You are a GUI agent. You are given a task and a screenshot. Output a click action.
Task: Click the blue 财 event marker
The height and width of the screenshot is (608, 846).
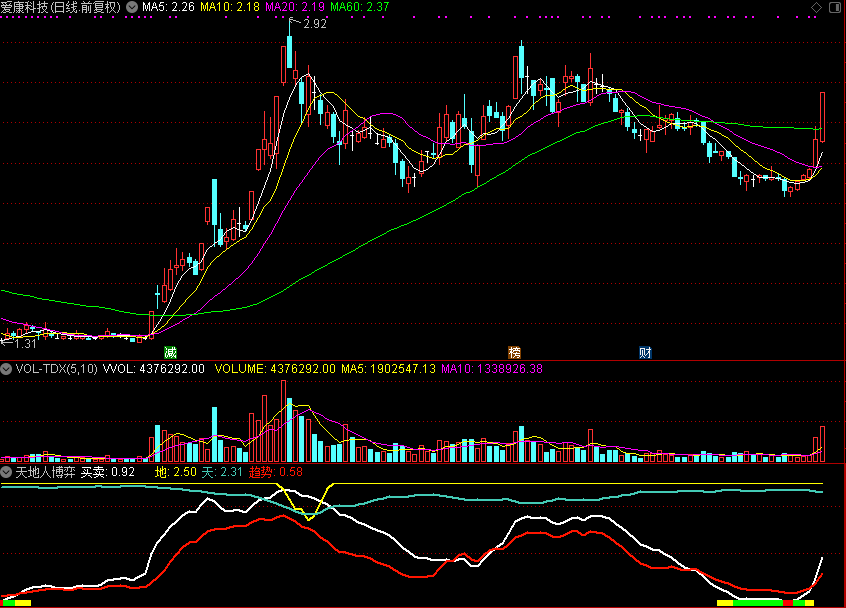645,353
